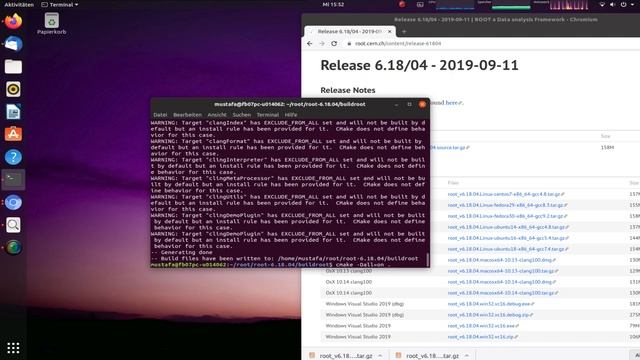Open the Terminal app menu in top bar

(60, 4)
